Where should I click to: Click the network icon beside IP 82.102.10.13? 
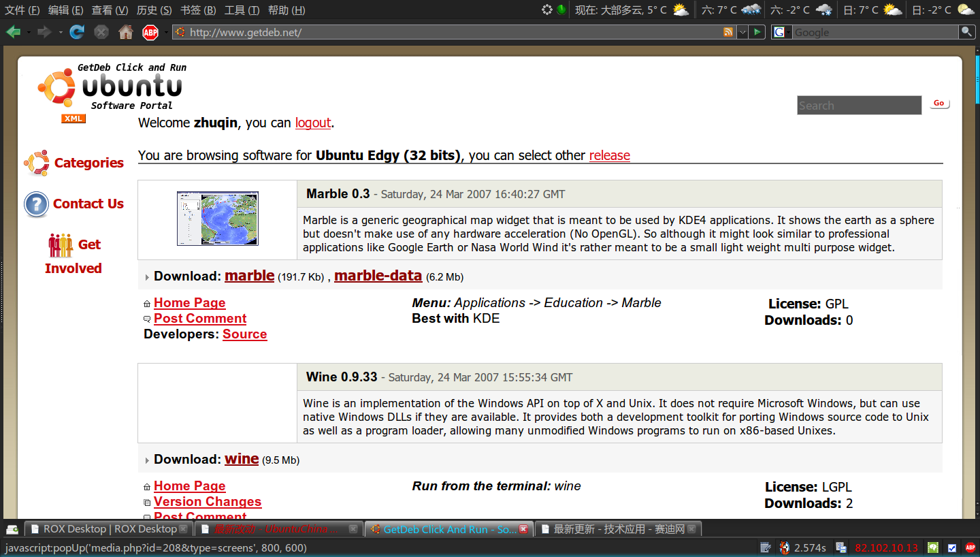[x=841, y=547]
